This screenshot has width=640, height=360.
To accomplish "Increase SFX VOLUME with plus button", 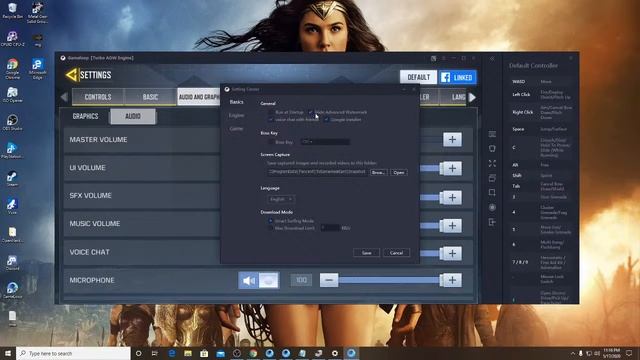I will coord(452,198).
